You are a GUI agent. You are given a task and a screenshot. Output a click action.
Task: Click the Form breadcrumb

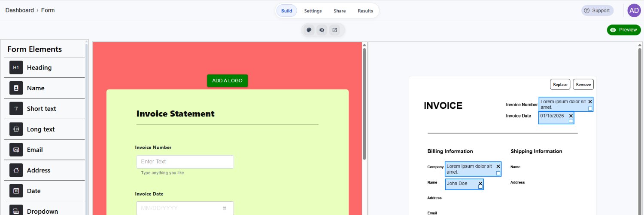pyautogui.click(x=48, y=10)
